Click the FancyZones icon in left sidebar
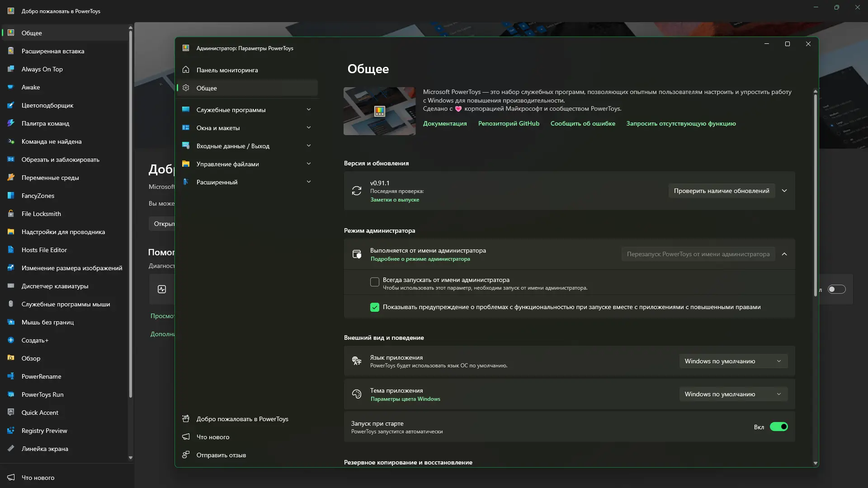 pos(11,196)
